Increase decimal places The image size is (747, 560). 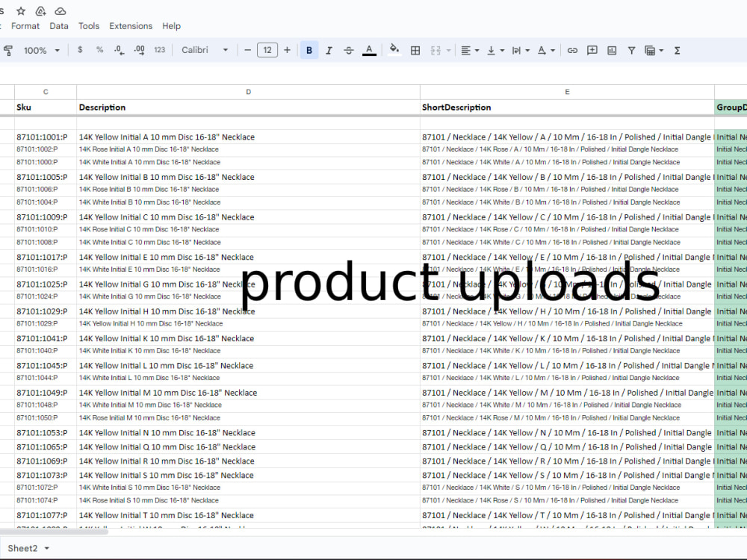(x=140, y=50)
